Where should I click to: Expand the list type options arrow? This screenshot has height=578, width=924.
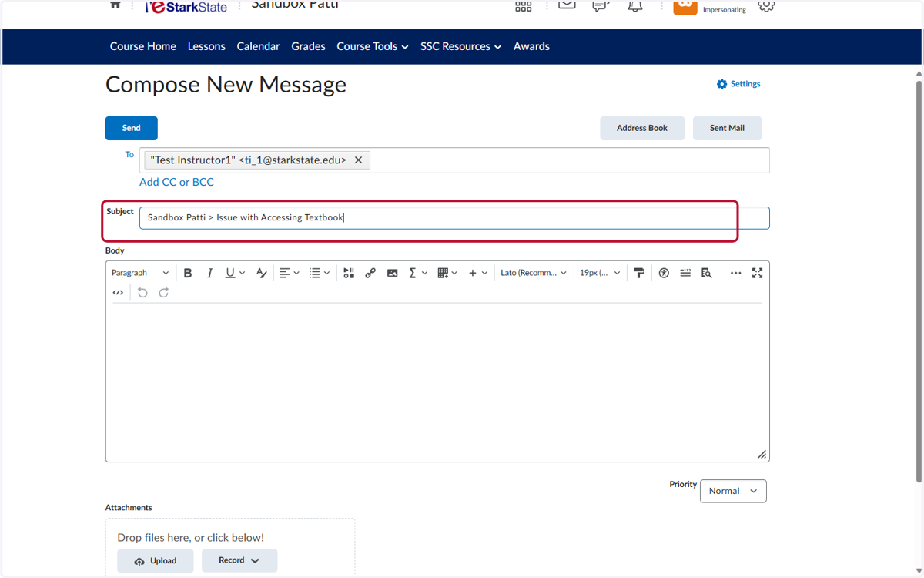[327, 273]
